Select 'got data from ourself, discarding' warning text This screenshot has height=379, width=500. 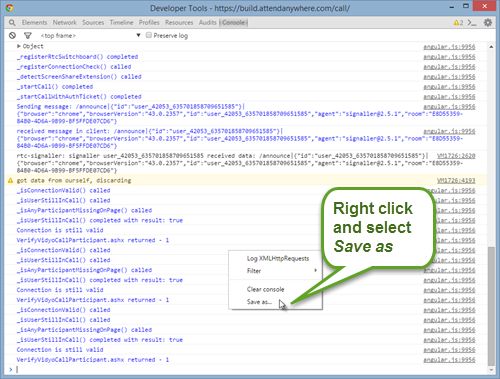click(x=74, y=180)
